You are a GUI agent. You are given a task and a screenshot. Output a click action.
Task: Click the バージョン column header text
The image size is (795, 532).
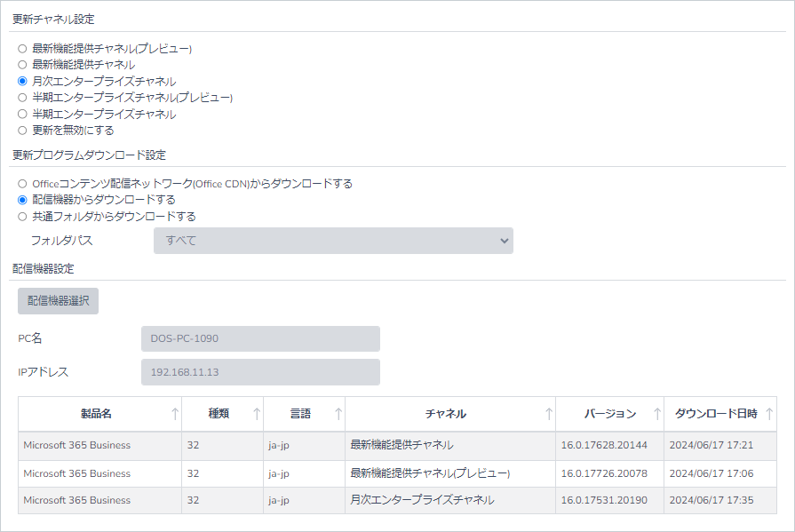(610, 414)
